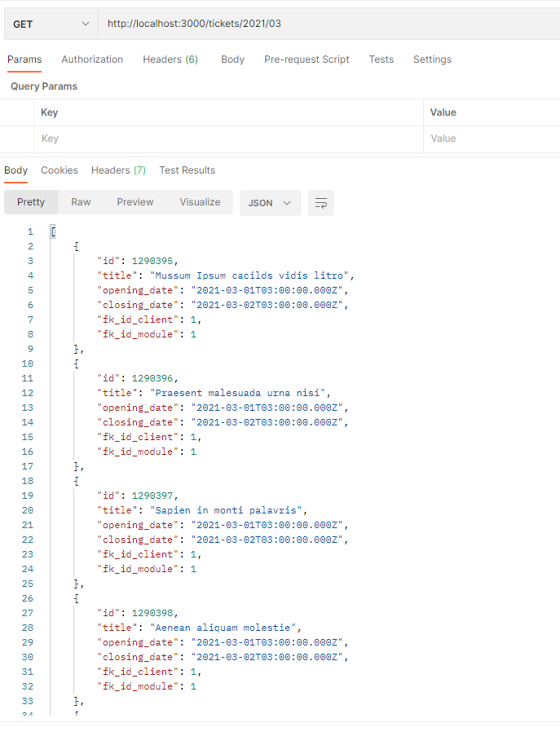Toggle the line wrap icon beside JSON dropdown
The width and height of the screenshot is (560, 736).
tap(320, 202)
